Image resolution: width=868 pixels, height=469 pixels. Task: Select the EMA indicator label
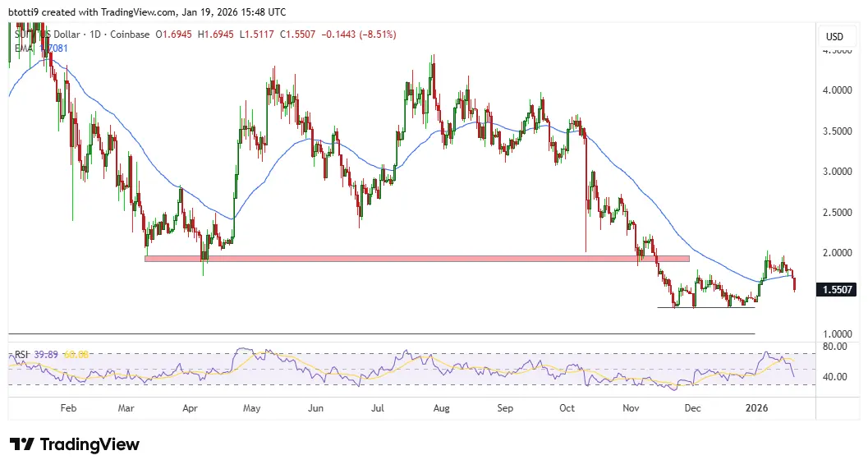coord(23,48)
